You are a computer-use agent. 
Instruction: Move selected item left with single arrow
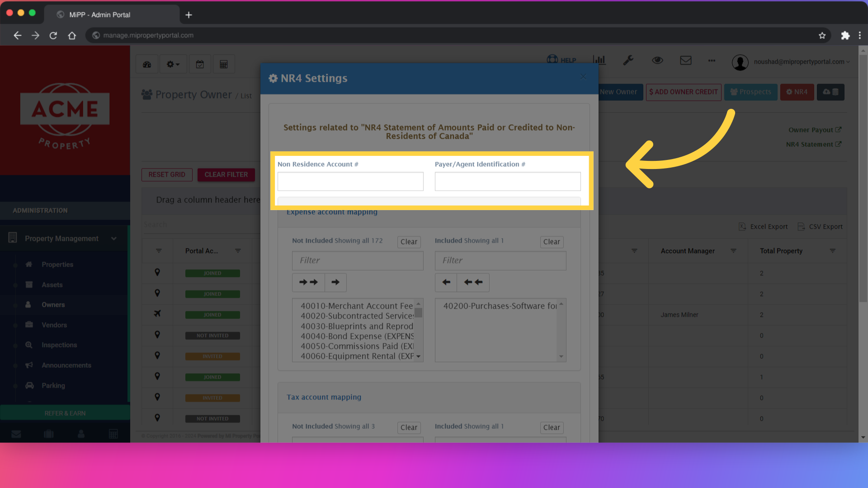[446, 282]
